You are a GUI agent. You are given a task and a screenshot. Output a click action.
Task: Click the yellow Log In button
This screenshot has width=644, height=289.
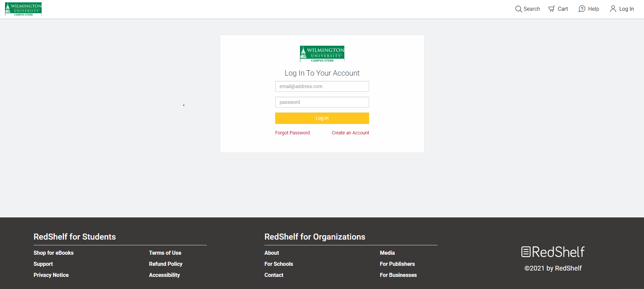[x=322, y=118]
